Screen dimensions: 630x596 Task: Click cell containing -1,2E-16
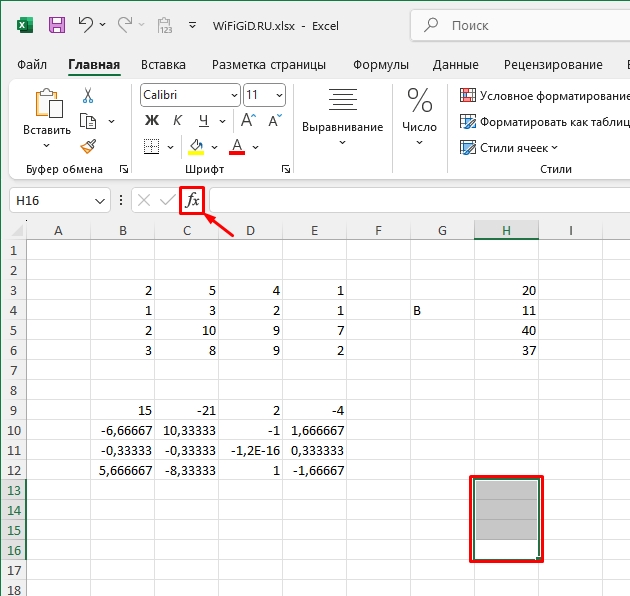[x=250, y=451]
